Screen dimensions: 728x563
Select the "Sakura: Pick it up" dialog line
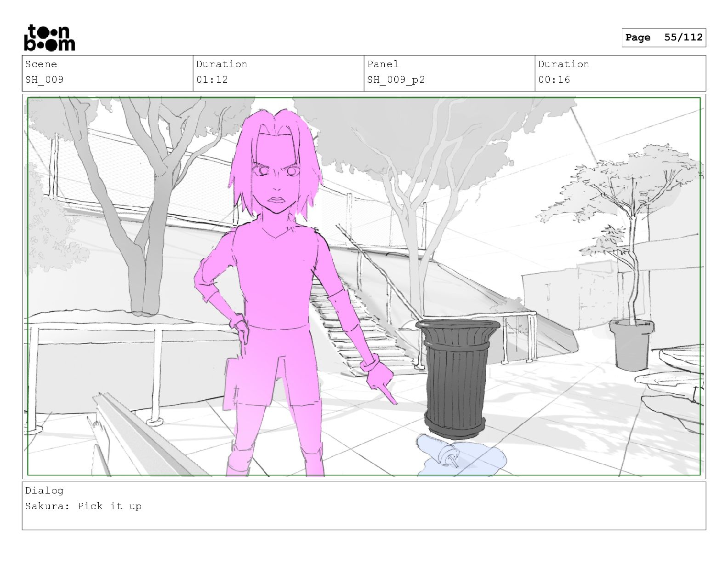click(83, 506)
